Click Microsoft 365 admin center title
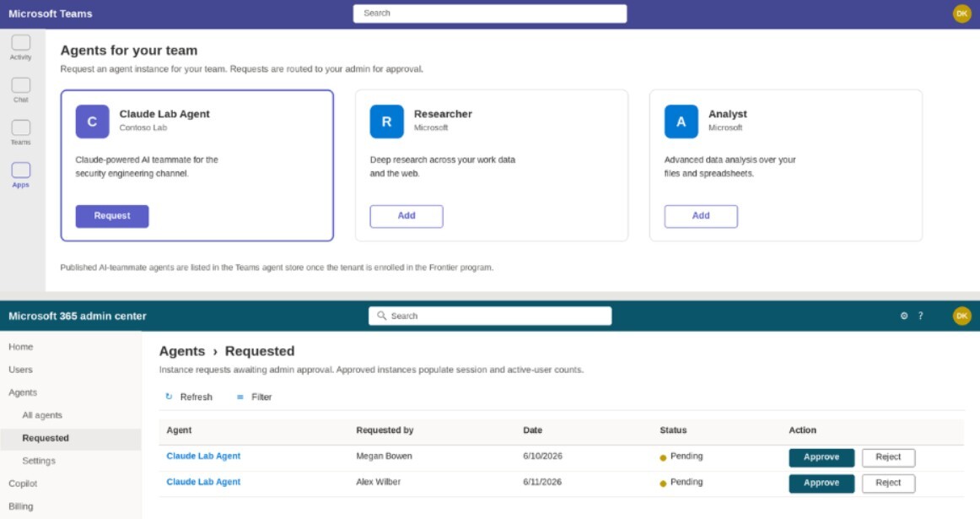This screenshot has height=519, width=980. [78, 316]
